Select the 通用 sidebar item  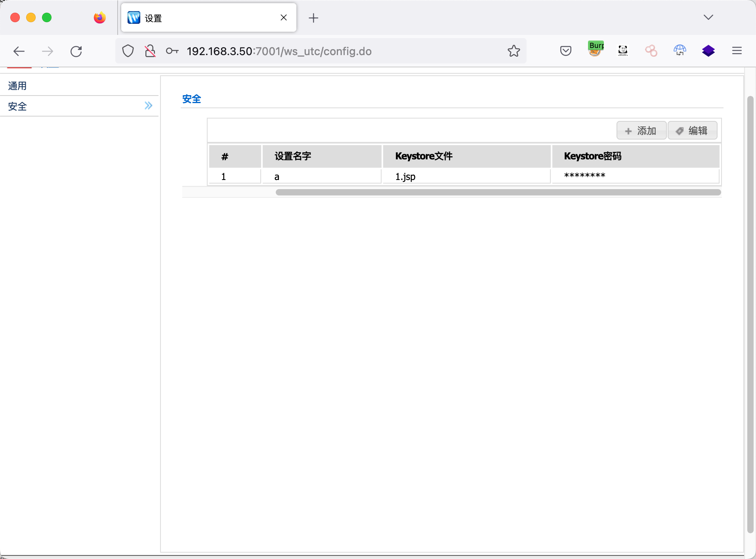[17, 86]
